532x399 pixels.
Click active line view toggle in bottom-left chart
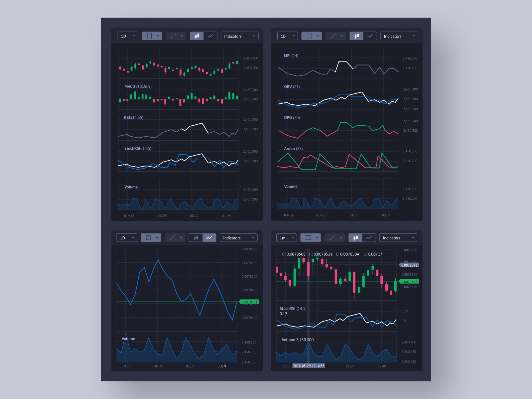pyautogui.click(x=209, y=238)
